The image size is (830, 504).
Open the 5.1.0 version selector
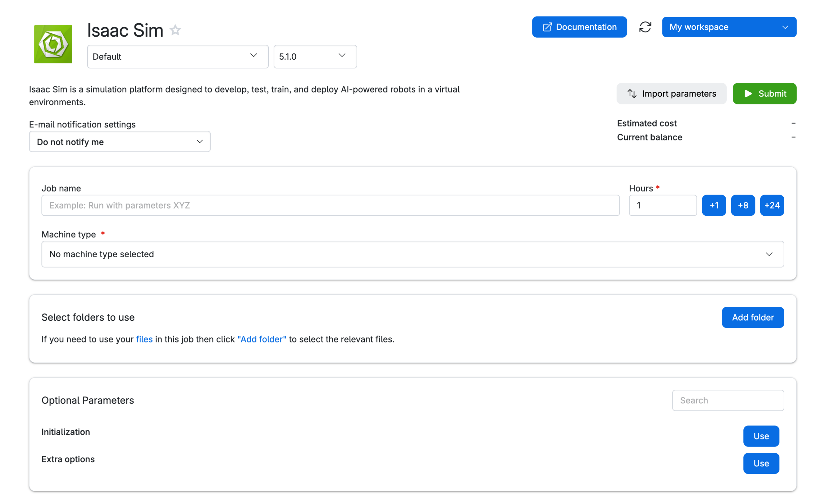[x=314, y=56]
